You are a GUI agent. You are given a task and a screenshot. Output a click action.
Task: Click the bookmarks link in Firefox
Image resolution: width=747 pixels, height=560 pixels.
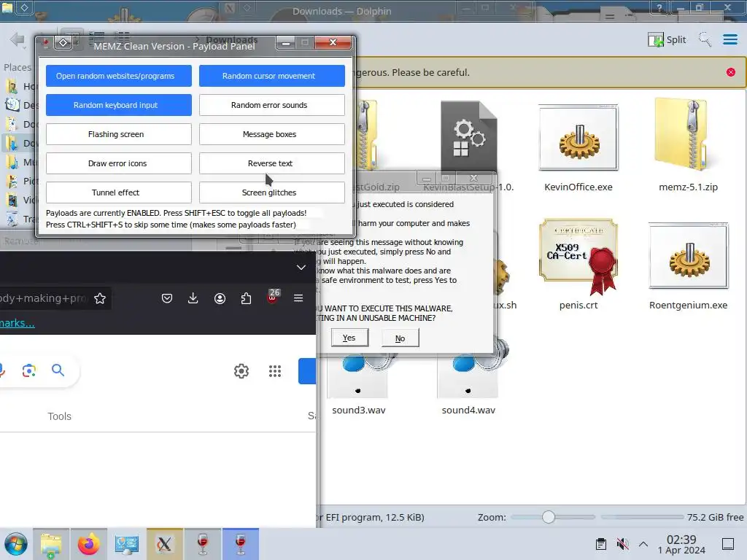tap(18, 323)
